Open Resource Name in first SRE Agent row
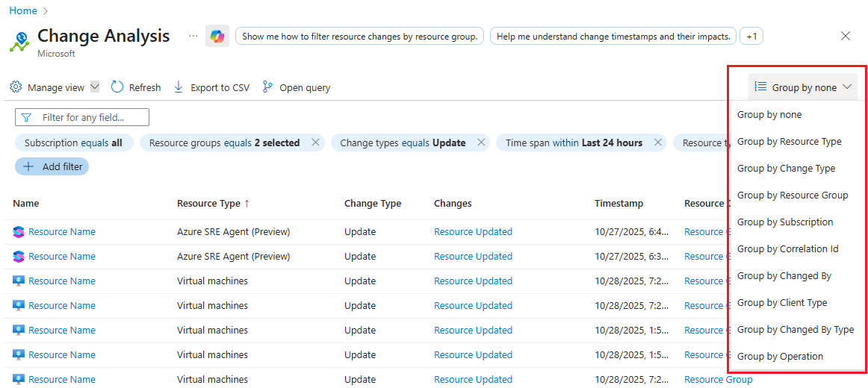The image size is (868, 388). [x=61, y=231]
